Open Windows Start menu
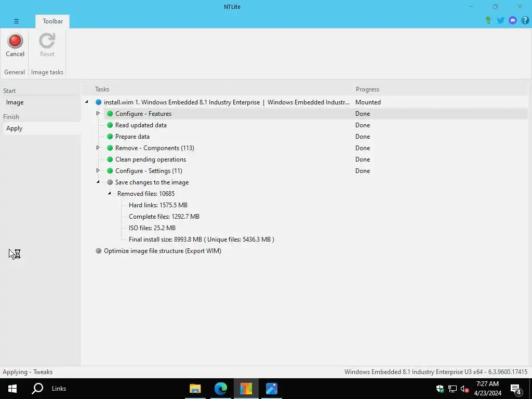The image size is (532, 399). point(12,389)
